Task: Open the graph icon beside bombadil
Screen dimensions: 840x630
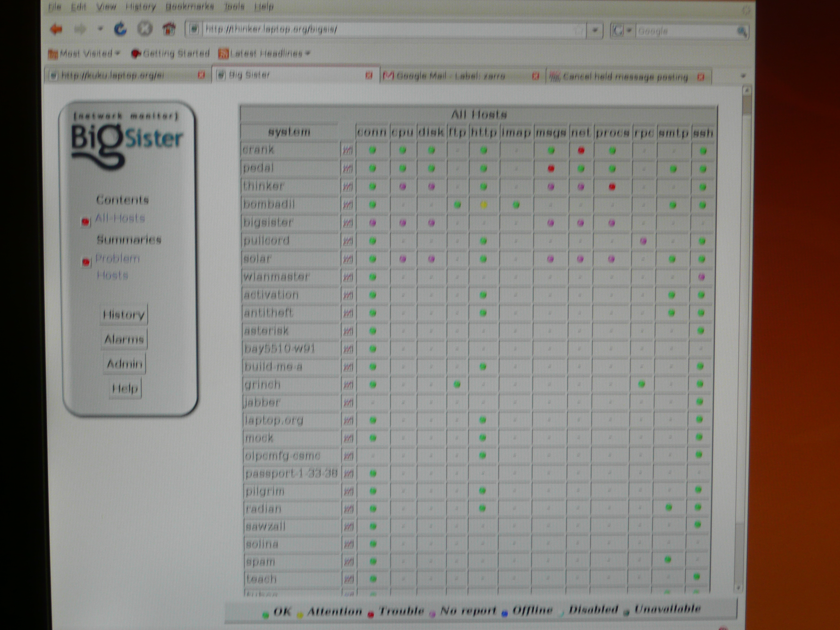Action: pos(348,205)
